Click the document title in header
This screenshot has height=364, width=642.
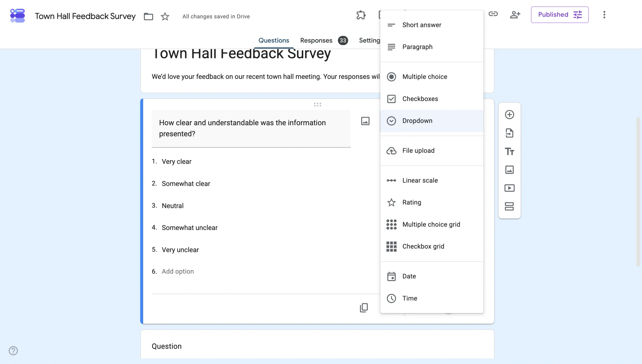[x=85, y=16]
